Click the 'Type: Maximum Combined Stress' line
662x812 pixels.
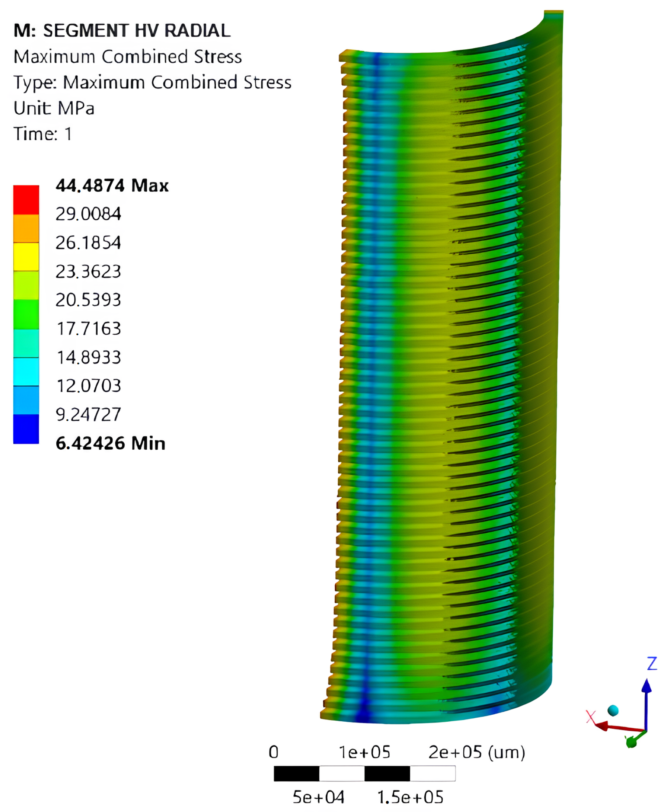point(153,82)
